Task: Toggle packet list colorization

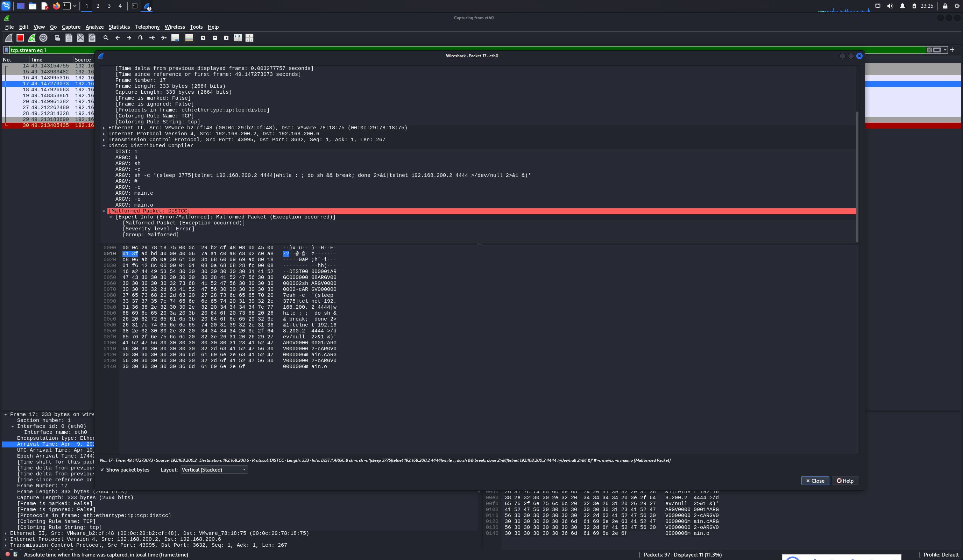Action: 189,38
